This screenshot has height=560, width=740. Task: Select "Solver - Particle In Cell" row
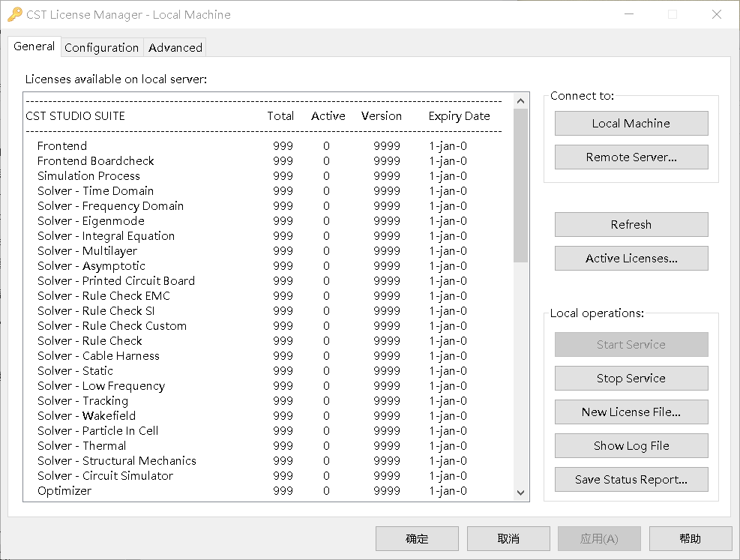[252, 431]
